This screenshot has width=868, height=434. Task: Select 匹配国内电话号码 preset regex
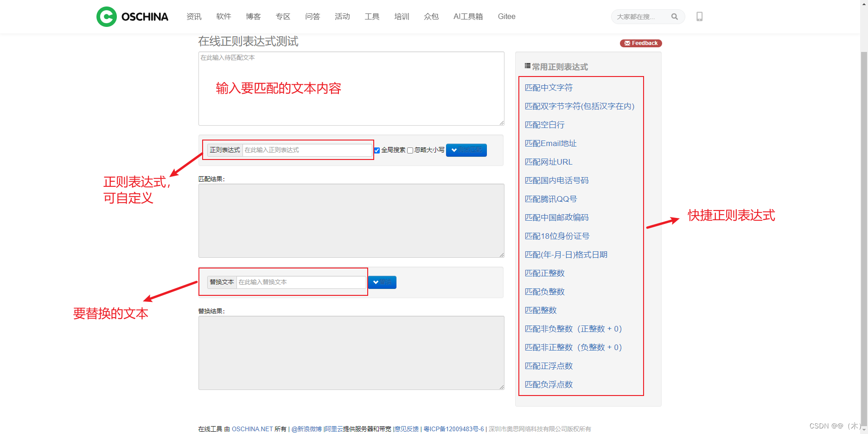556,180
